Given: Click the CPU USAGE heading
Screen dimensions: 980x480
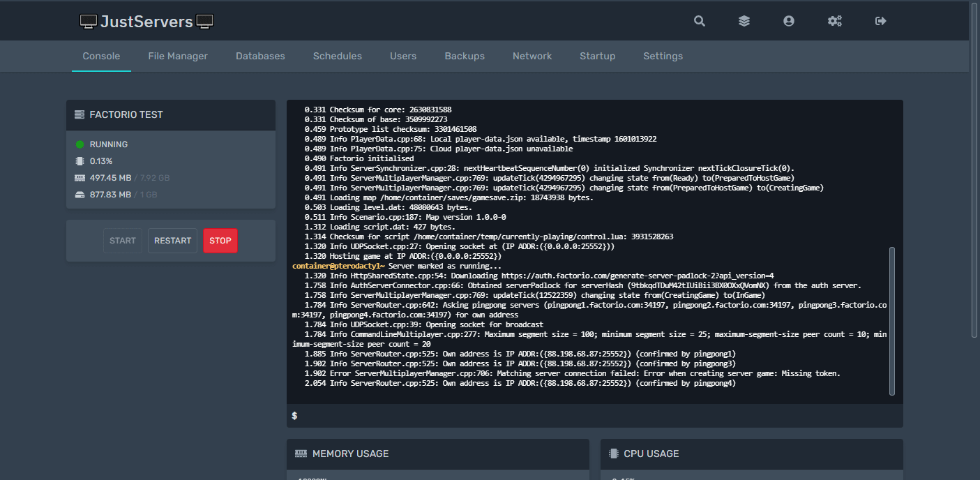Looking at the screenshot, I should coord(651,453).
